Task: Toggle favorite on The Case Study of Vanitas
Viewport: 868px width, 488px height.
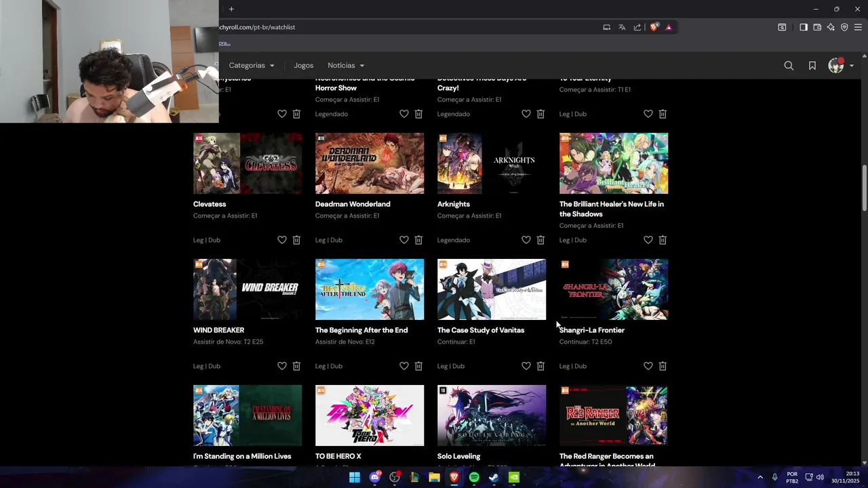Action: (x=526, y=366)
